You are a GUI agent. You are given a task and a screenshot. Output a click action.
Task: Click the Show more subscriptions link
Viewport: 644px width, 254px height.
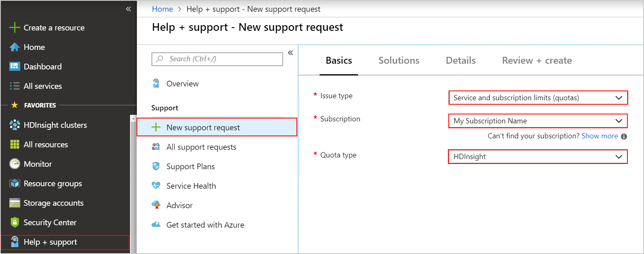tap(600, 136)
